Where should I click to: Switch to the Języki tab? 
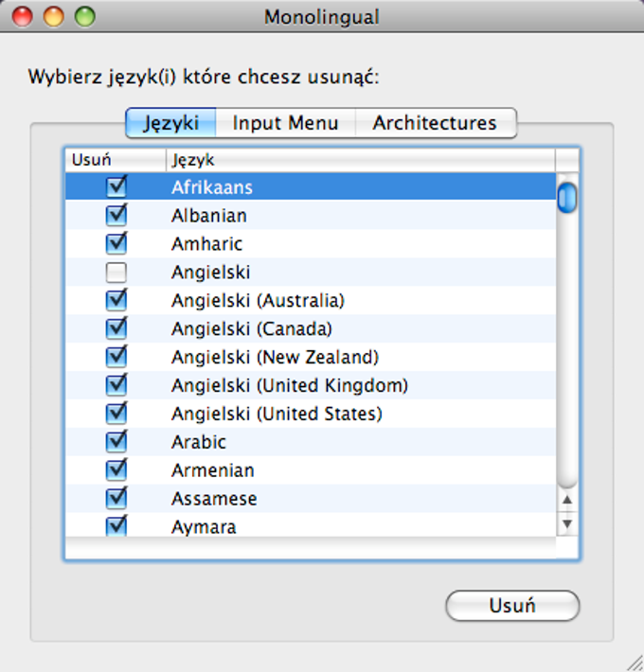[171, 123]
